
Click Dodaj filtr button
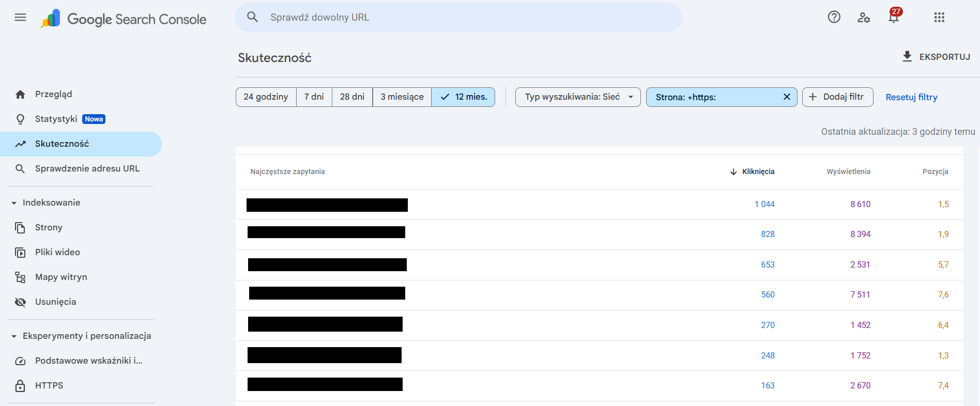click(837, 97)
